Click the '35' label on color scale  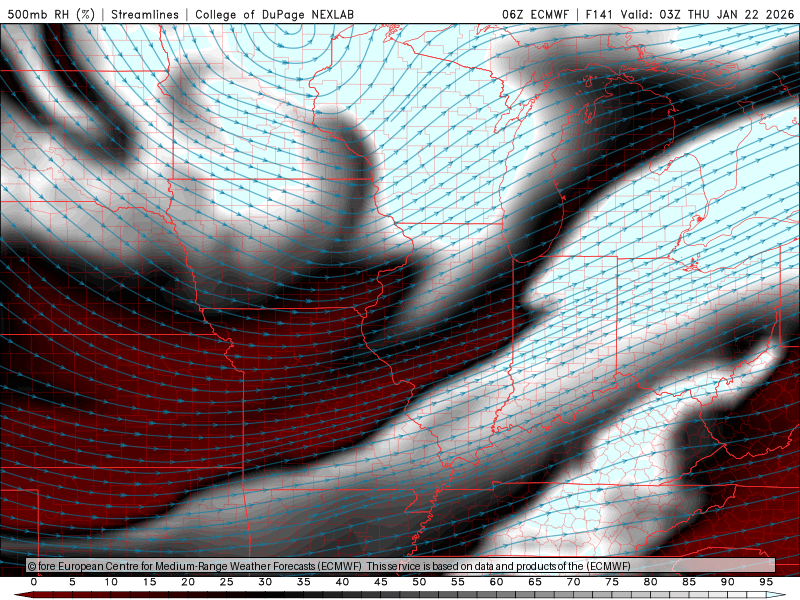click(304, 582)
